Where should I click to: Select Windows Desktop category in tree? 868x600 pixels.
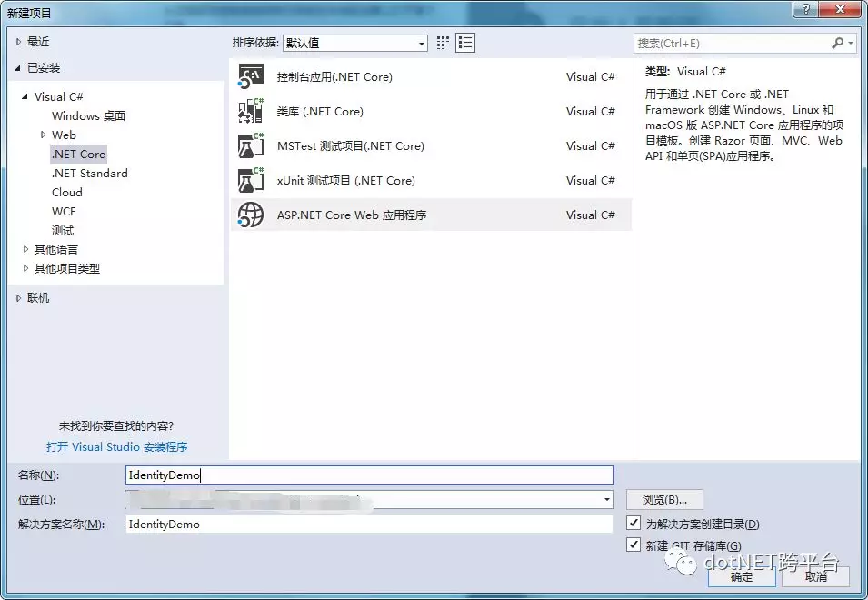point(88,115)
